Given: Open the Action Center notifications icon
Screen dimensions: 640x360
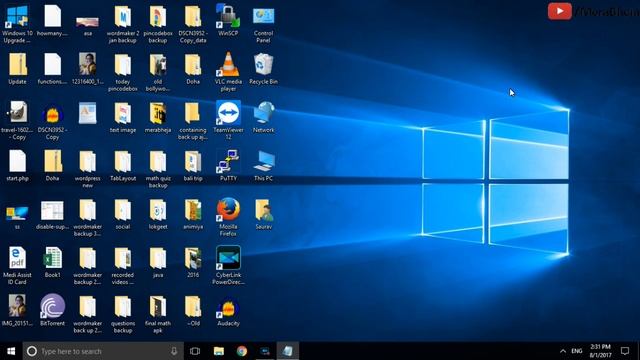Looking at the screenshot, I should coord(625,351).
